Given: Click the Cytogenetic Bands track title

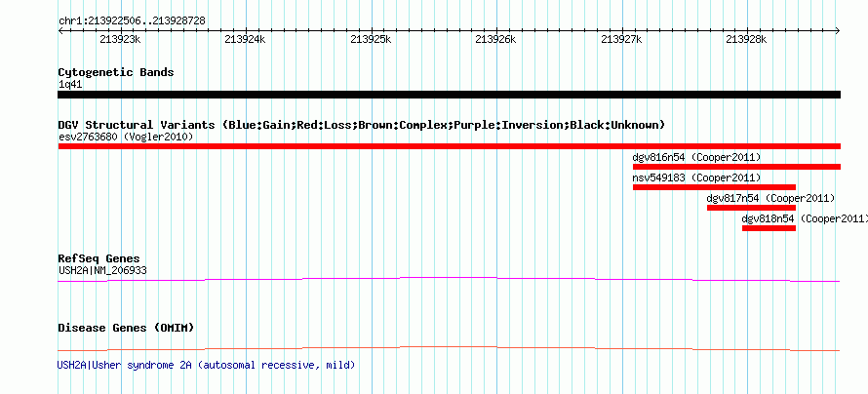Looking at the screenshot, I should 116,72.
